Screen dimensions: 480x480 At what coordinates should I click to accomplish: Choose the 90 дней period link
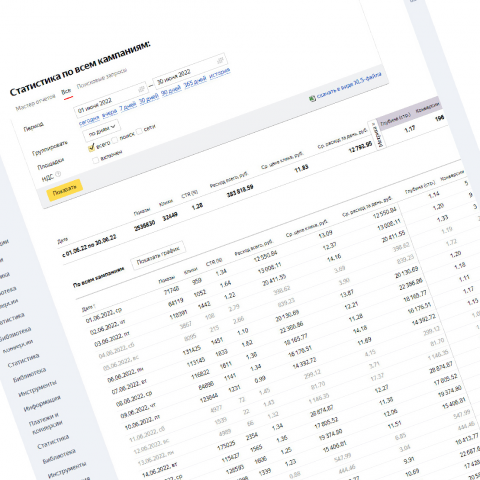(x=171, y=90)
